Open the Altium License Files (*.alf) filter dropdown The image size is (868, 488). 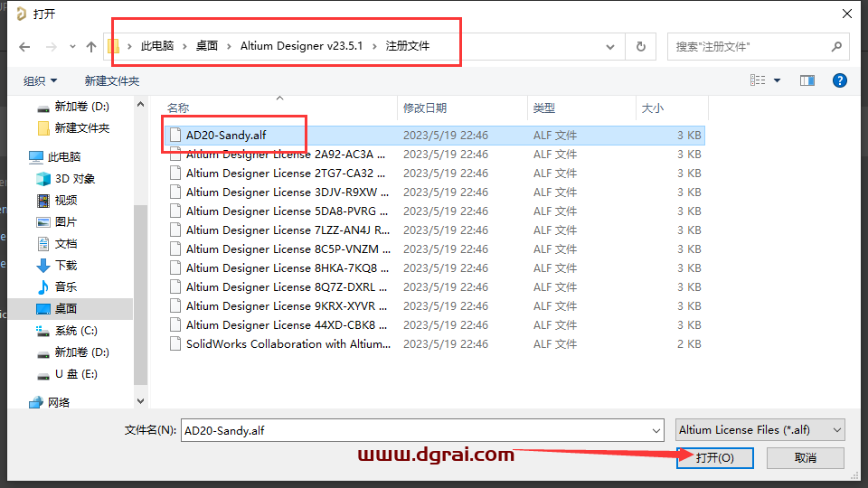(760, 430)
